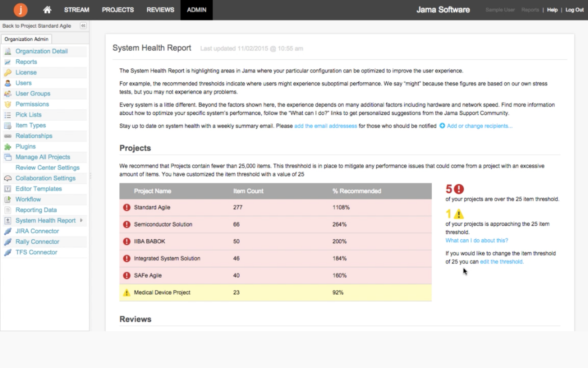Open the STREAM menu

[x=76, y=10]
